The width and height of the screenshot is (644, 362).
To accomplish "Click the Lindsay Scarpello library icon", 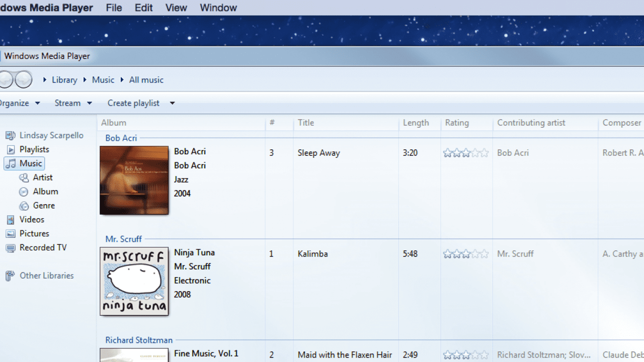I will 10,135.
